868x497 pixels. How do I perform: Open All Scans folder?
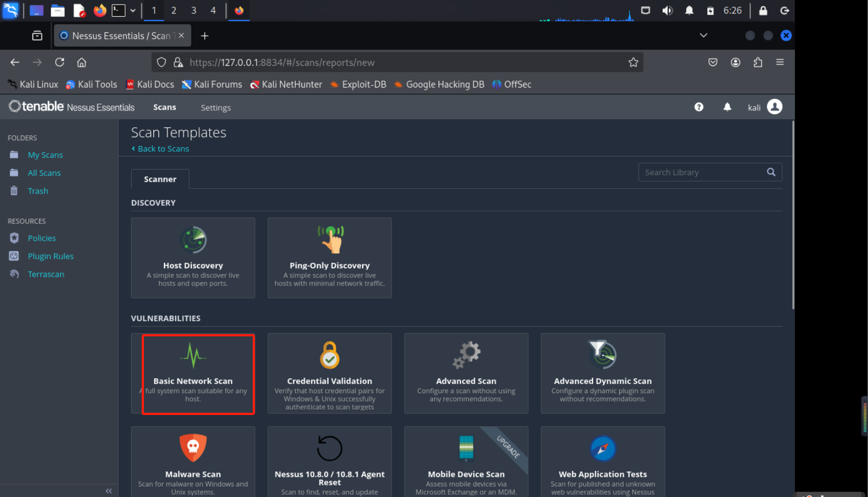pyautogui.click(x=44, y=173)
